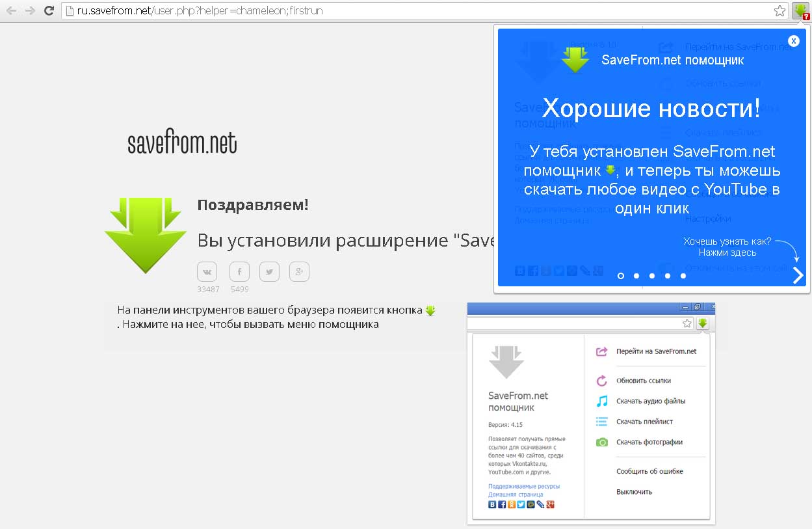Choose 'Скачать плейлист' in illustration menu
812x529 pixels.
tap(644, 422)
